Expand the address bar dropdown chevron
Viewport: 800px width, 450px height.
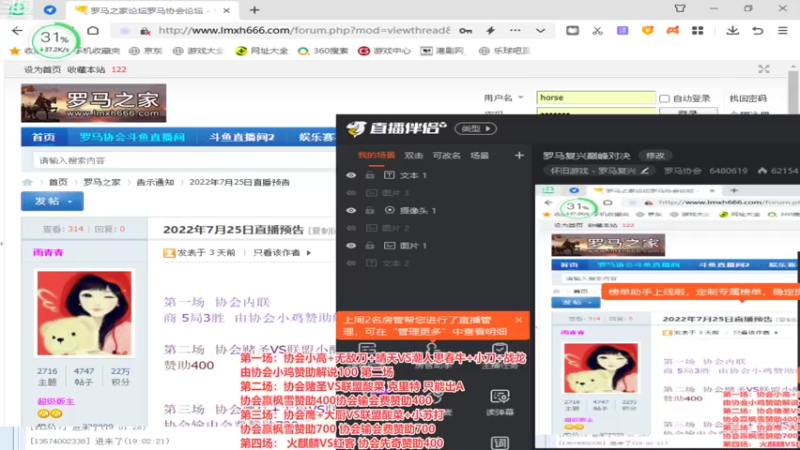(x=540, y=31)
